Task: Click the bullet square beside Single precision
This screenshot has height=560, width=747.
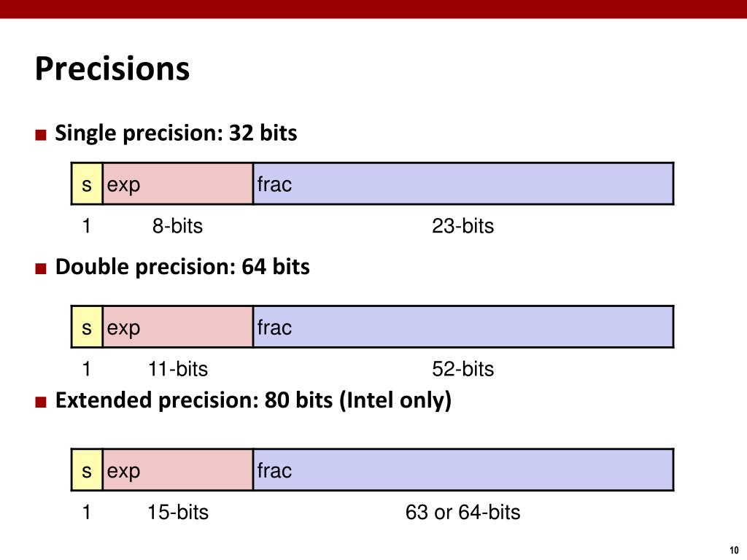Action: coord(41,135)
